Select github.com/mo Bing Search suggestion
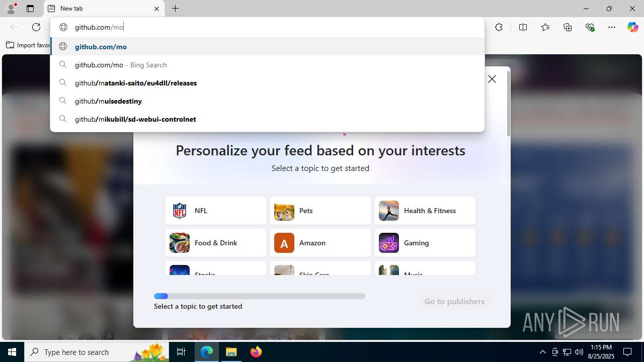This screenshot has height=362, width=644. tap(267, 65)
